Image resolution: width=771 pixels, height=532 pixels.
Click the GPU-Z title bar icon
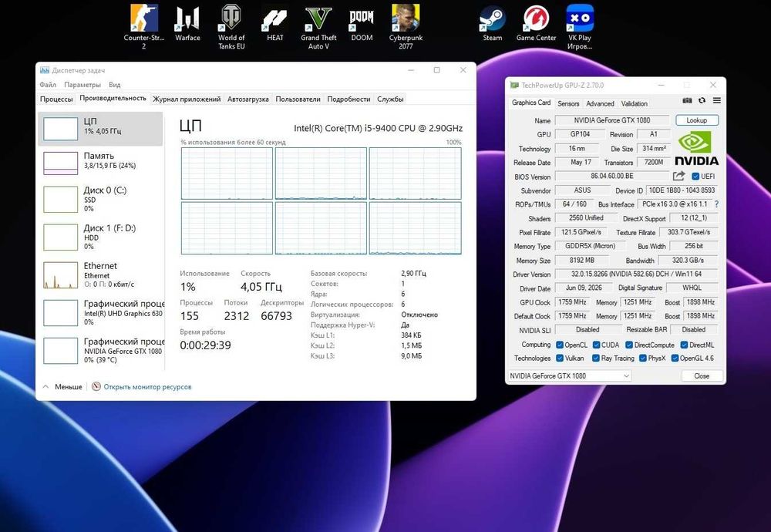point(514,85)
